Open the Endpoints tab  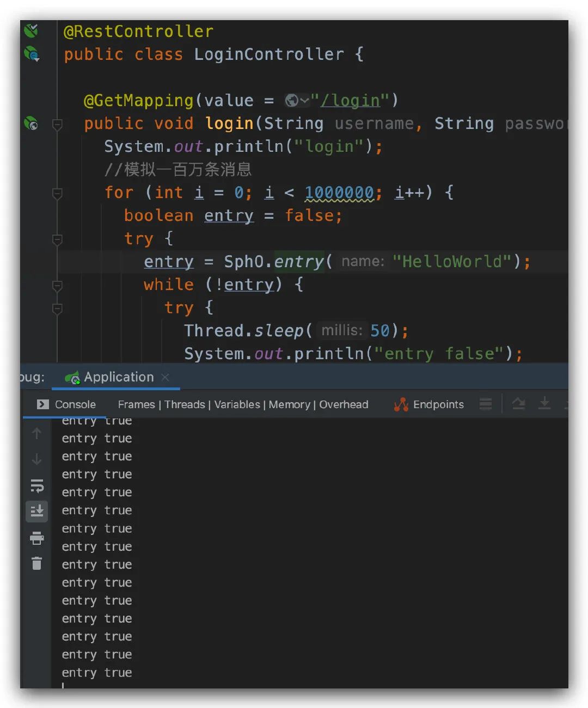pos(429,404)
